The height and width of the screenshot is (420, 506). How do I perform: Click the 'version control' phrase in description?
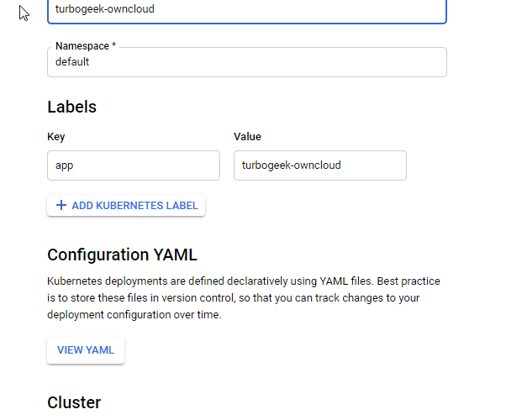[186, 297]
